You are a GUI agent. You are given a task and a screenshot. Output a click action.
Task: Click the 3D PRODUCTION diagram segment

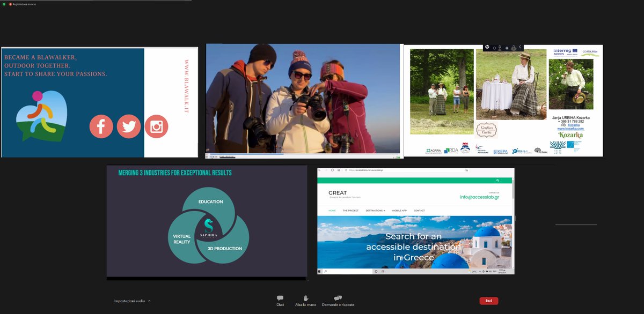tap(224, 249)
